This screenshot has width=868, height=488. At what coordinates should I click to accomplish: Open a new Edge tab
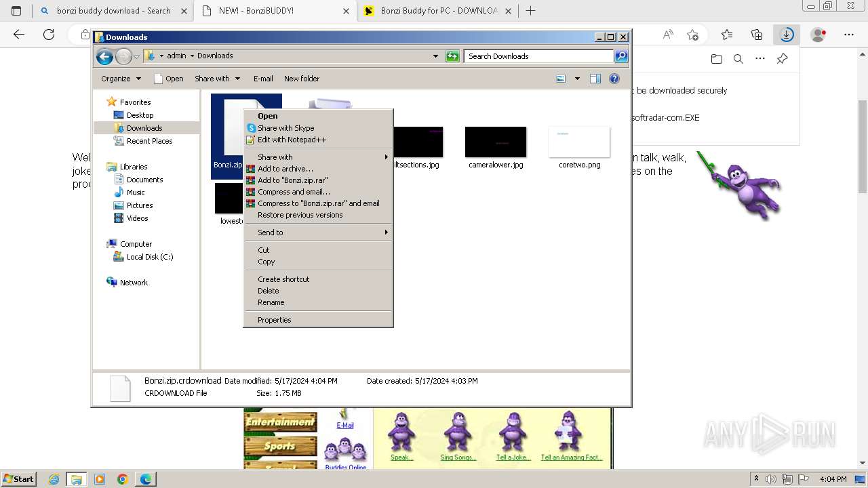coord(531,11)
